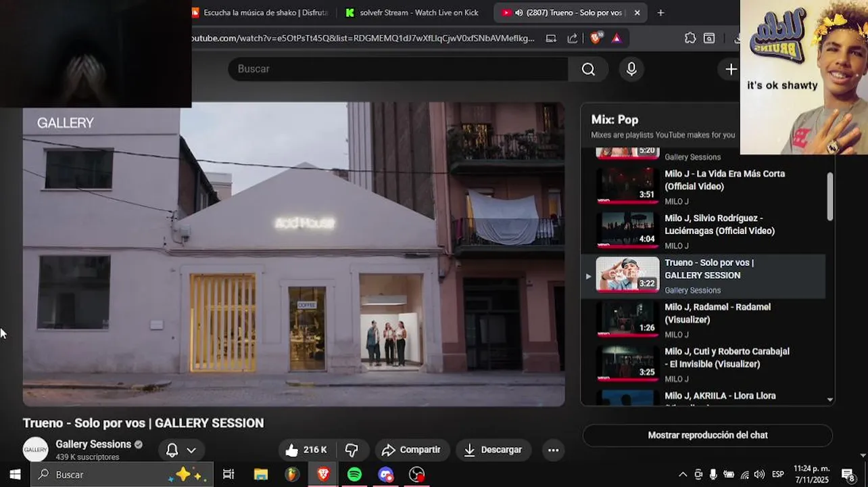Open notification bell subscription dropdown
Viewport: 868px width, 487px height.
(181, 450)
